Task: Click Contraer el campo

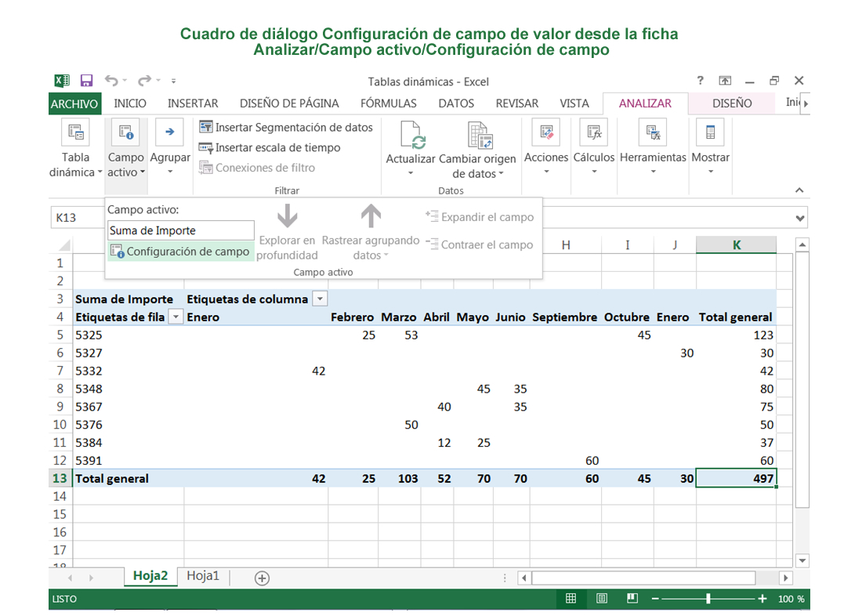Action: point(480,245)
